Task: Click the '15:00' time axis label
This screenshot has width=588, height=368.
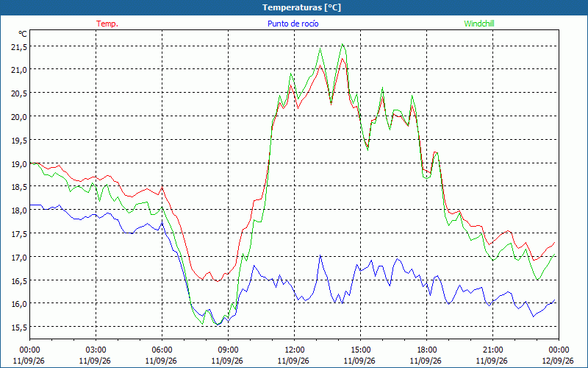Action: coord(360,350)
